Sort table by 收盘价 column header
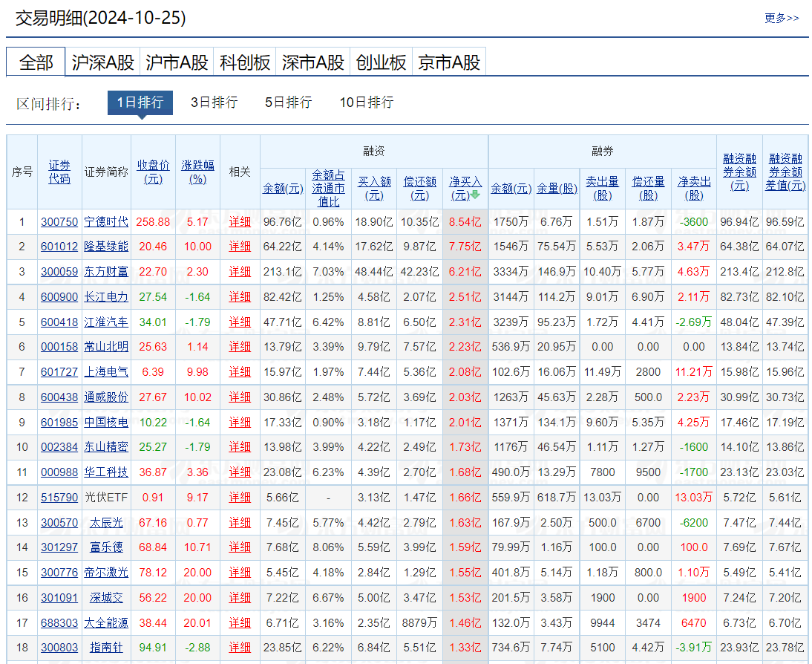 pyautogui.click(x=153, y=172)
